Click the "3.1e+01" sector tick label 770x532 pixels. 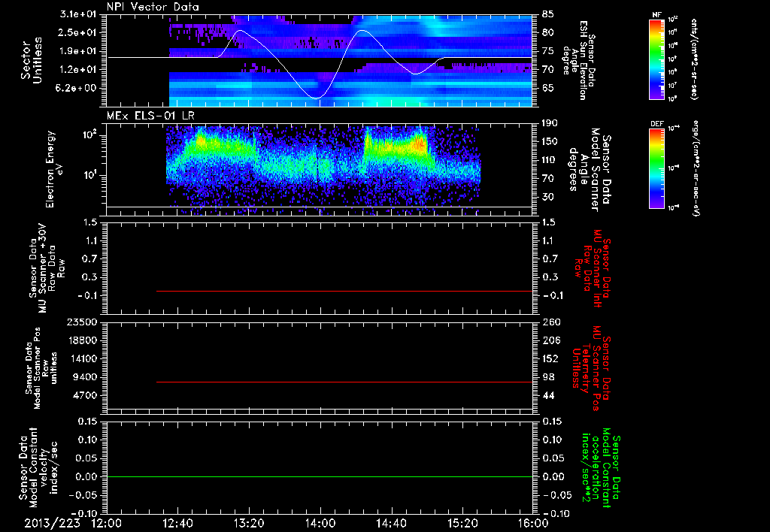click(x=78, y=14)
